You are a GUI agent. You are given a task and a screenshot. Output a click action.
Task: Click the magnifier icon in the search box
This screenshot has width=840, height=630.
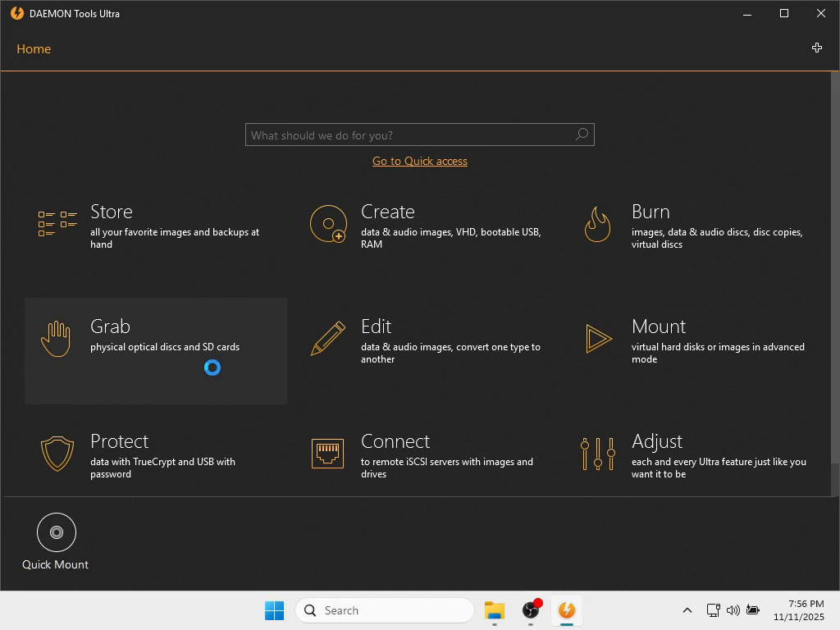tap(582, 134)
